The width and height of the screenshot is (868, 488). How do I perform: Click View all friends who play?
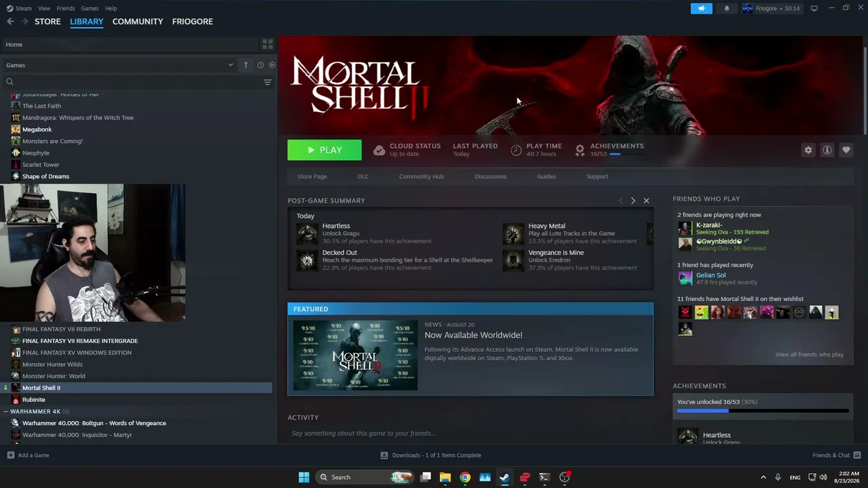tap(809, 354)
